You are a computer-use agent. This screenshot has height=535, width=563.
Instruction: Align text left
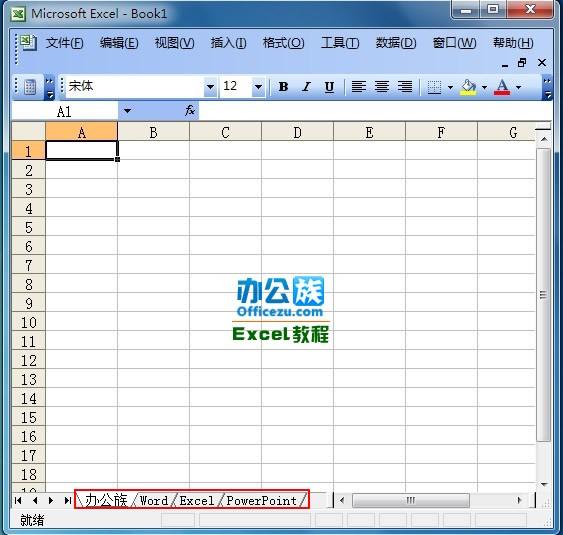[359, 87]
